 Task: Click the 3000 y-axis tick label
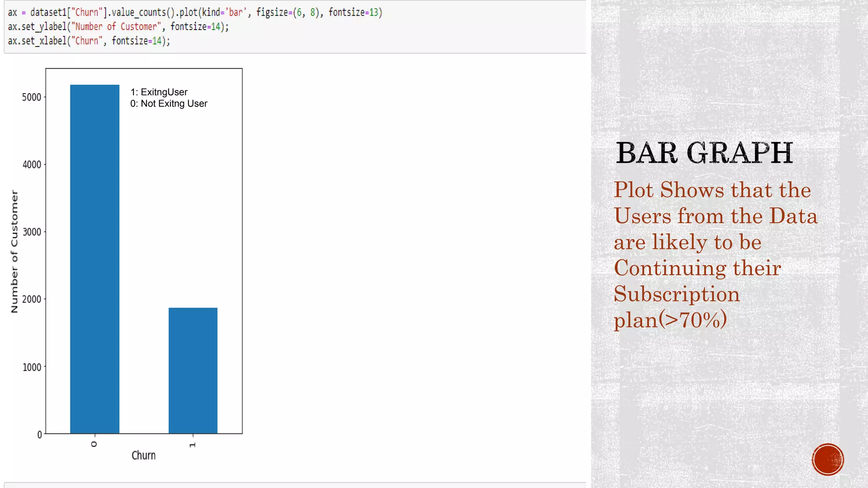point(32,232)
